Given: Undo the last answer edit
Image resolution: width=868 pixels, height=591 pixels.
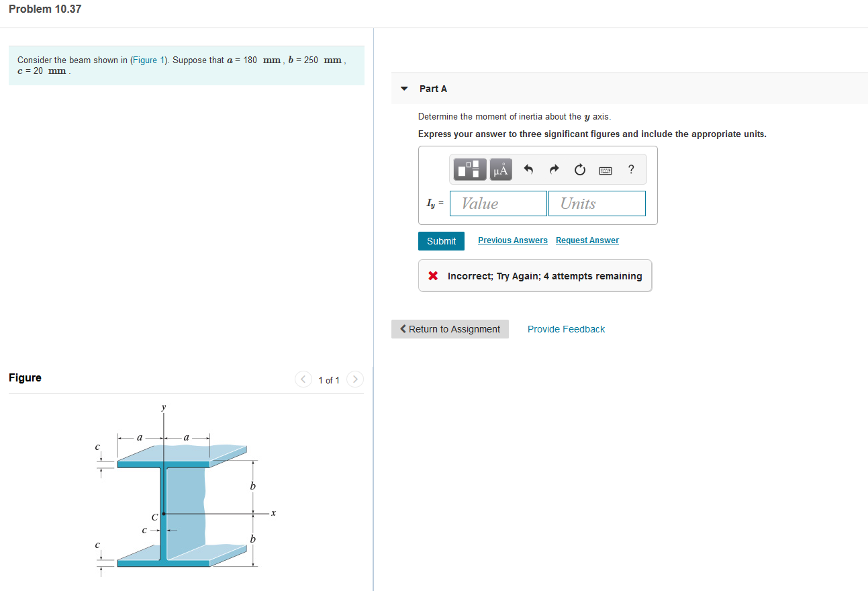Looking at the screenshot, I should [x=528, y=170].
